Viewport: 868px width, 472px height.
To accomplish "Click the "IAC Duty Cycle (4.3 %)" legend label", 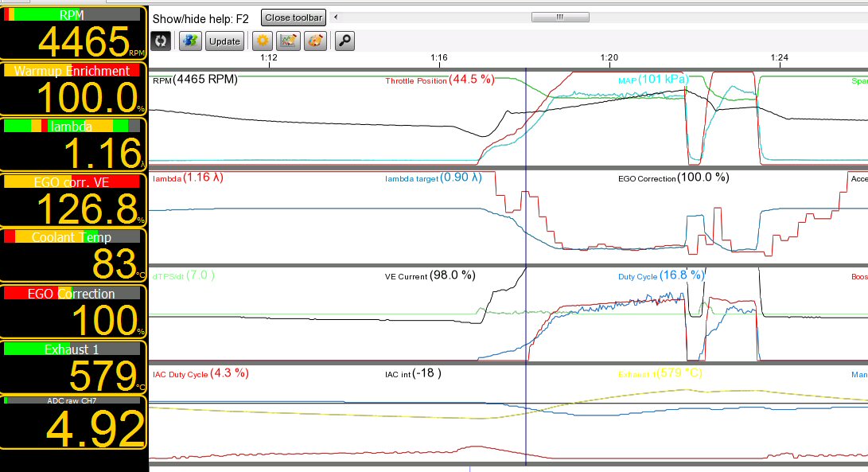I will [x=200, y=373].
